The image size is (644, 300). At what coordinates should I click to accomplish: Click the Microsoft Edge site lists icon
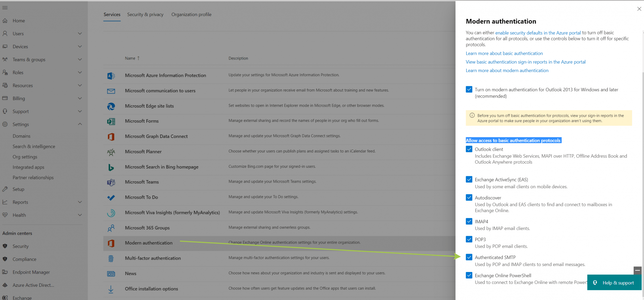[x=111, y=106]
